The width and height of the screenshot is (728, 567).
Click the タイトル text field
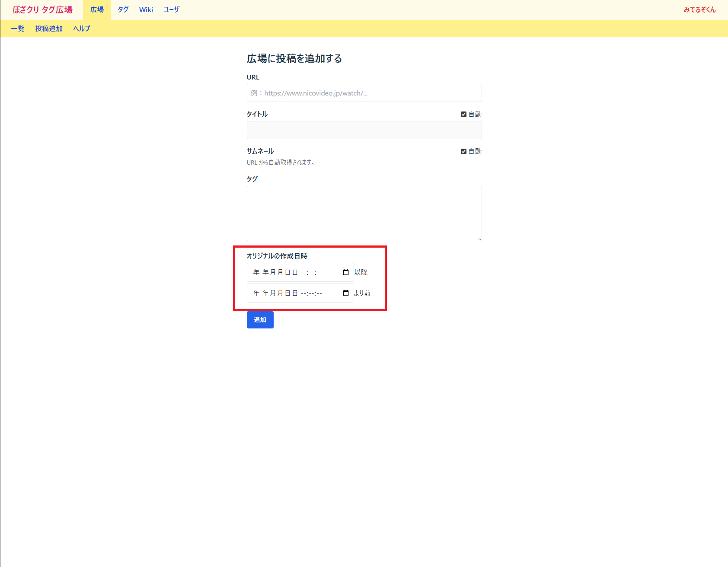(x=364, y=130)
